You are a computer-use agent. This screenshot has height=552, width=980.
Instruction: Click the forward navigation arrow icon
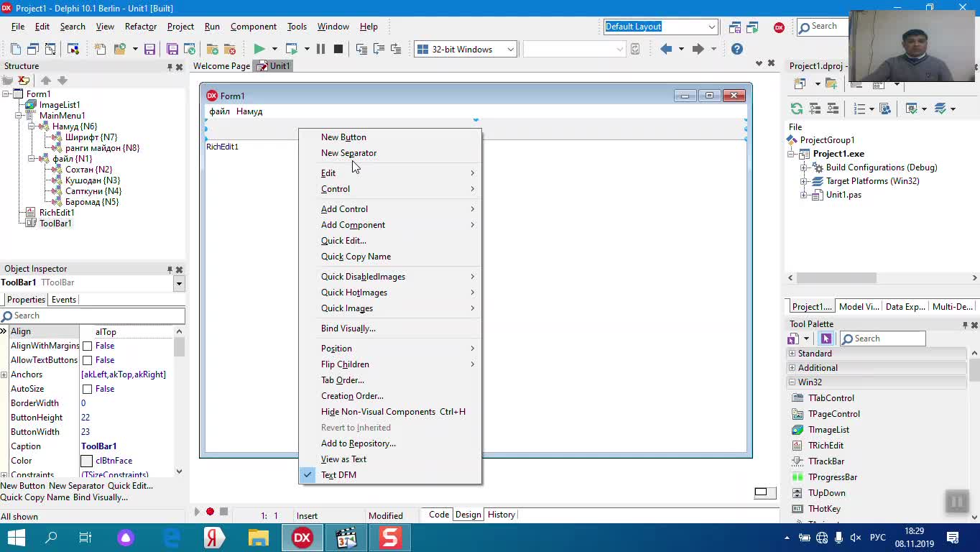point(698,49)
